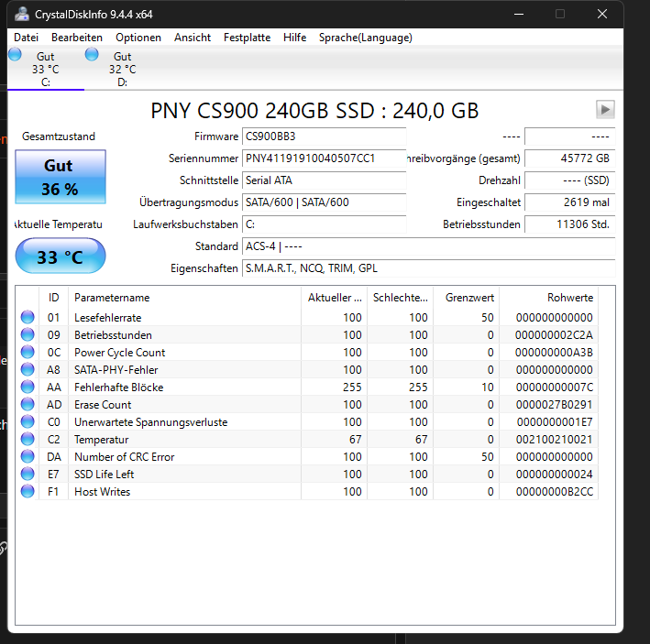Screen dimensions: 650x644
Task: Click the status orb for Betriebsstunden row
Action: 28,334
